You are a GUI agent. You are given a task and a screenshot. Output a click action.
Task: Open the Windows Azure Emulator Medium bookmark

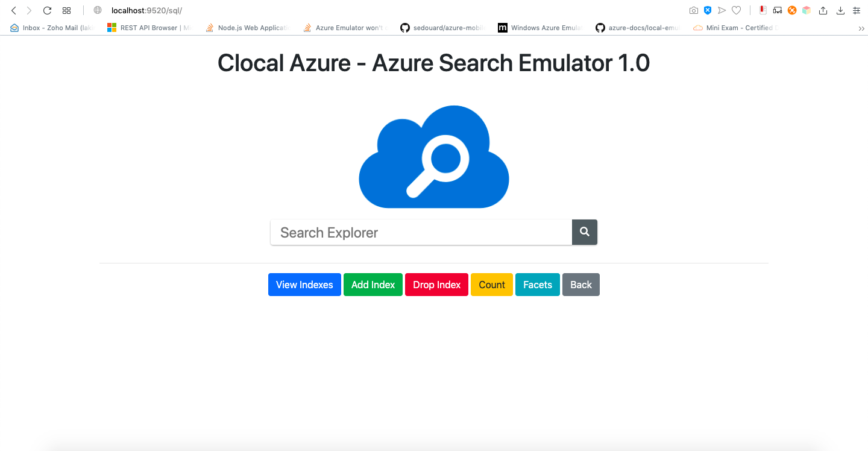pos(540,28)
